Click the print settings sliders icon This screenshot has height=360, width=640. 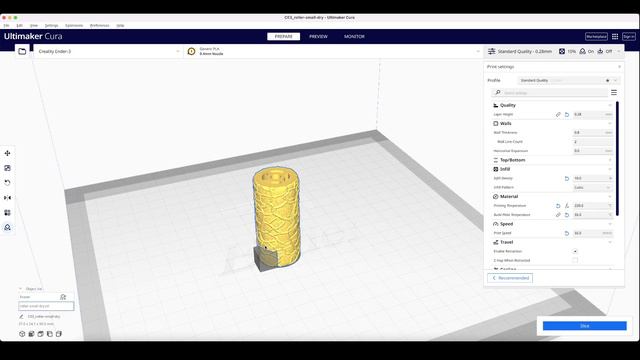click(491, 51)
